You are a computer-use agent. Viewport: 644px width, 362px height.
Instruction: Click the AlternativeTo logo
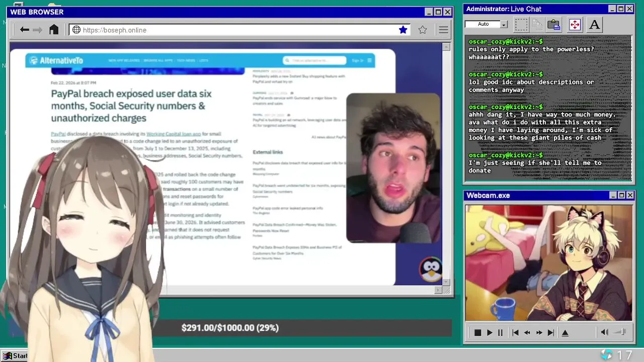[x=56, y=60]
